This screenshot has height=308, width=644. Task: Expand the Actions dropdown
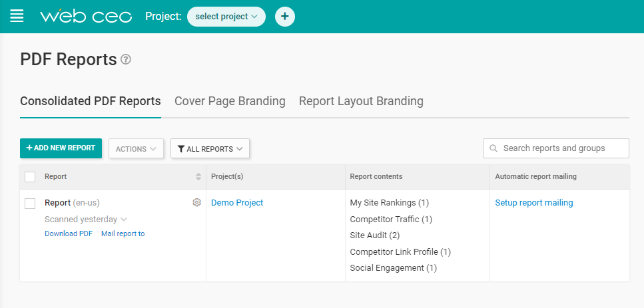[x=136, y=149]
